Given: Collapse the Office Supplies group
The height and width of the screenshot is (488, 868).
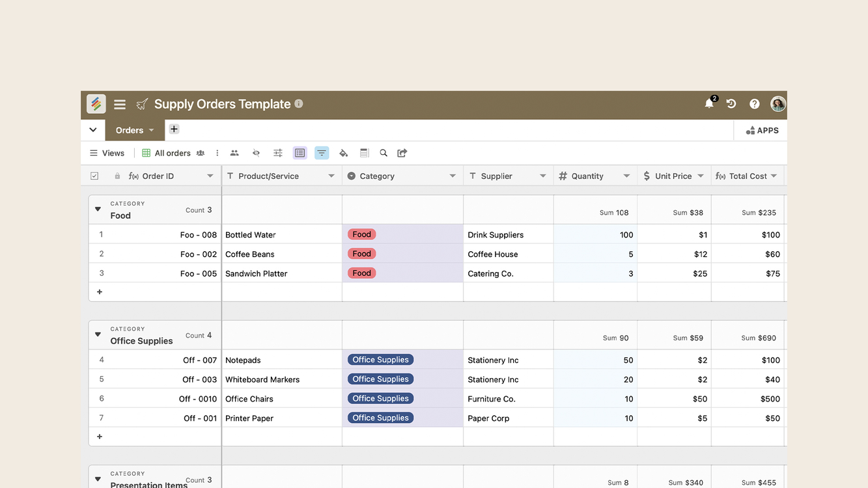Looking at the screenshot, I should pyautogui.click(x=98, y=335).
